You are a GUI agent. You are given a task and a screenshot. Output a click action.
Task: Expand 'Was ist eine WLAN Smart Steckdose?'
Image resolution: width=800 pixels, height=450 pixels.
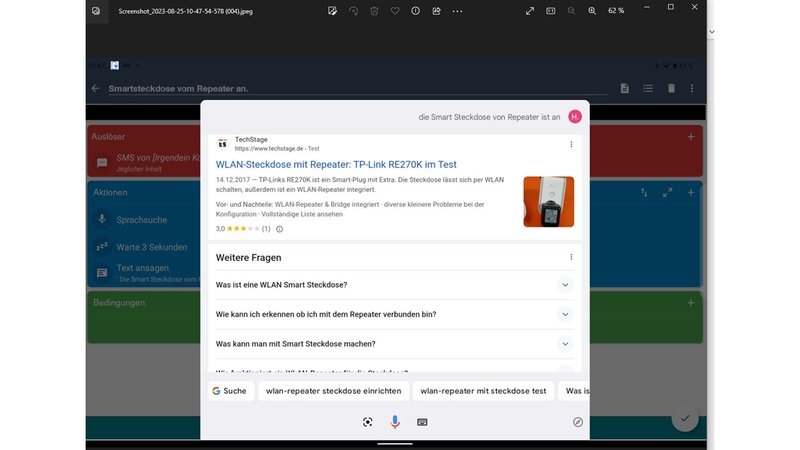coord(565,285)
